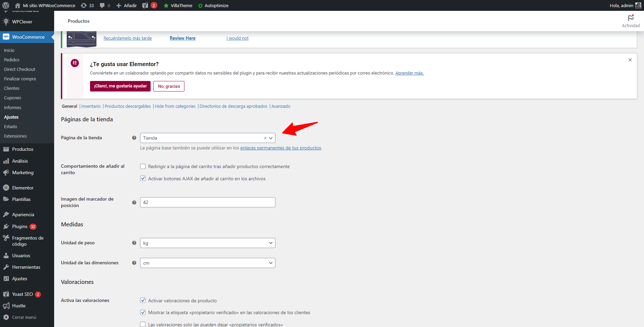Click the placeholder image ID field showing 42

(x=207, y=202)
